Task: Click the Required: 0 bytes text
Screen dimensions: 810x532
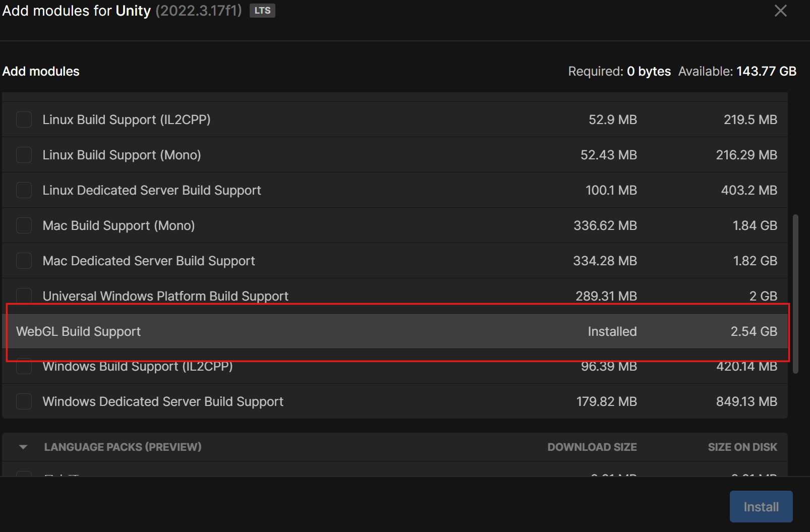Action: 619,71
